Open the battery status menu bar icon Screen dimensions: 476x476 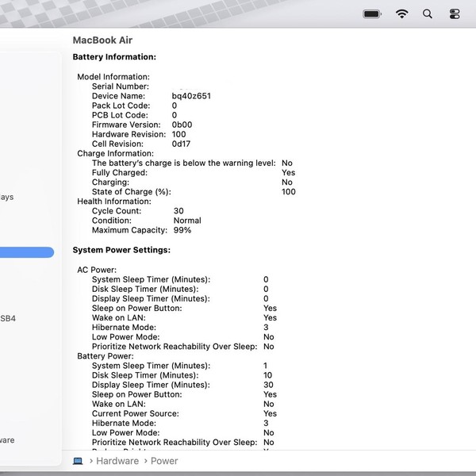[x=372, y=14]
